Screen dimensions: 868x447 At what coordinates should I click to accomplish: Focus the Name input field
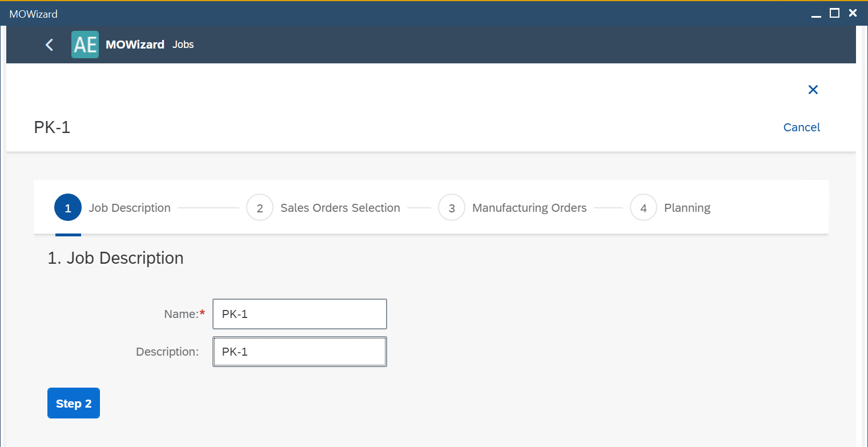(x=299, y=314)
